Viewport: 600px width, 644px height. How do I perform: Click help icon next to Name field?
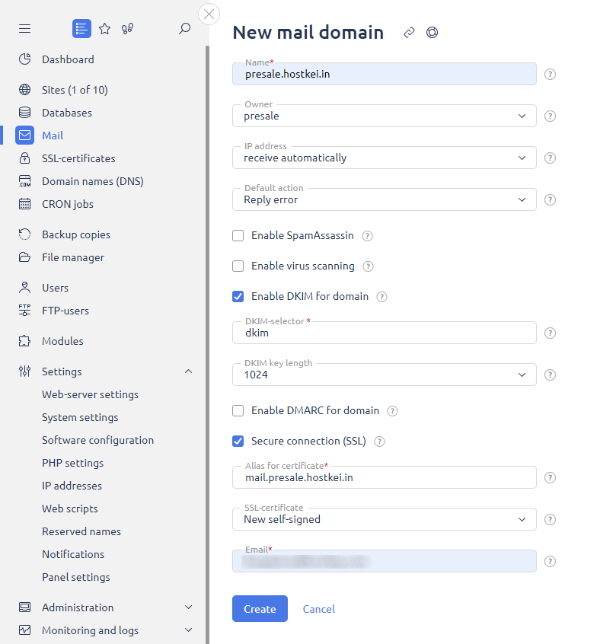(550, 74)
